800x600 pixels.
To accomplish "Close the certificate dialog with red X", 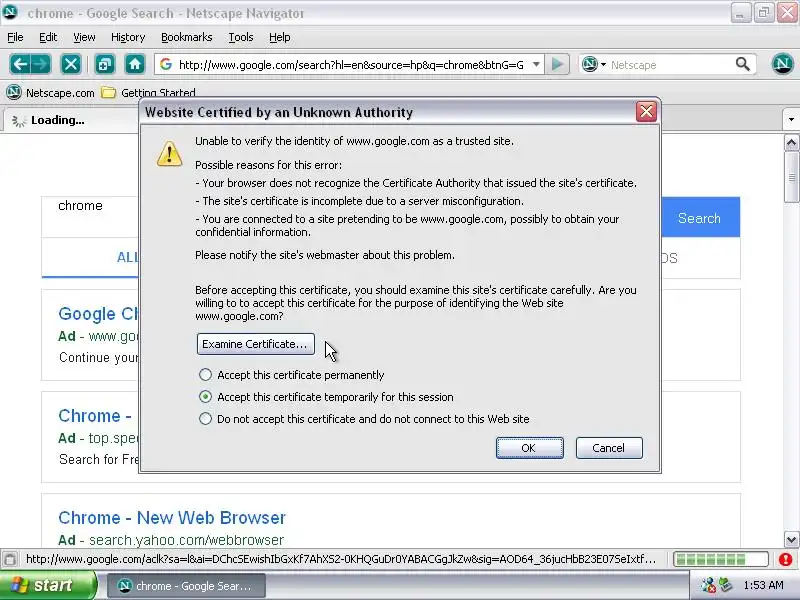I will (x=646, y=111).
